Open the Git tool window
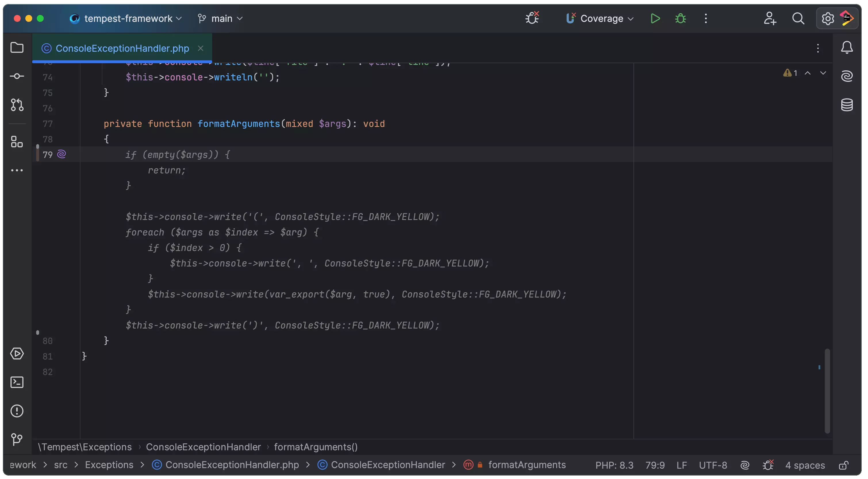 tap(17, 439)
